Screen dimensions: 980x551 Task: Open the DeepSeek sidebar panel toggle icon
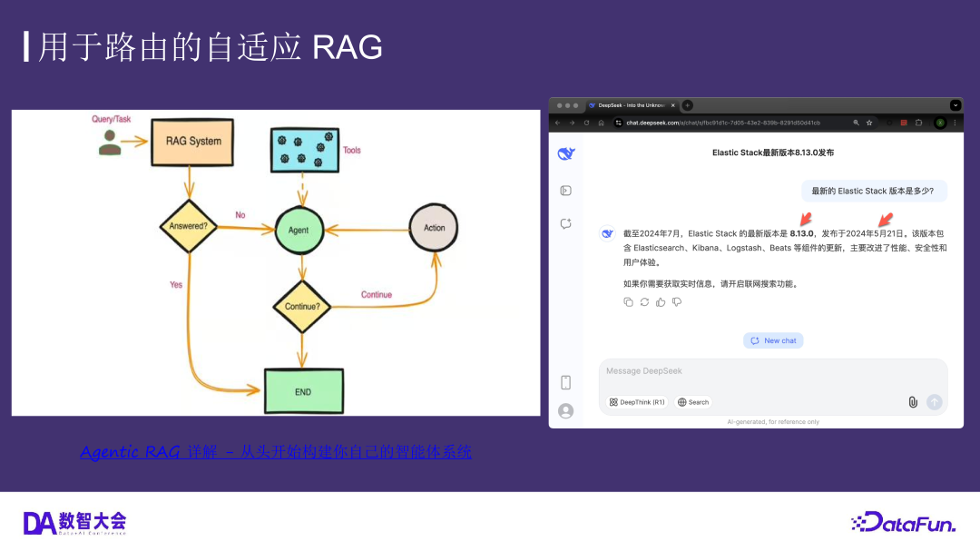[565, 191]
